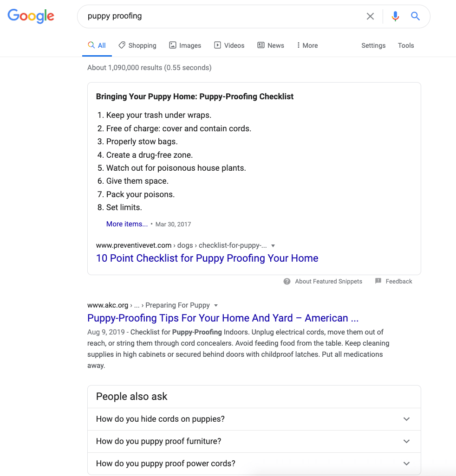
Task: Open the Shopping tab
Action: 137,45
